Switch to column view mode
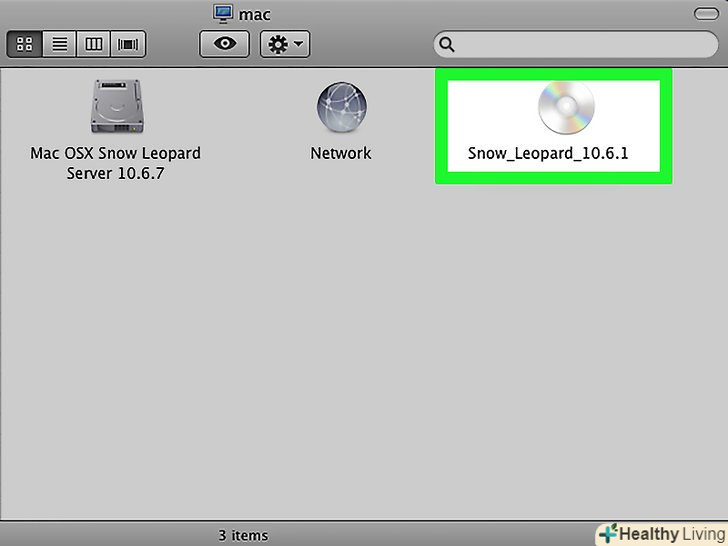 (93, 44)
